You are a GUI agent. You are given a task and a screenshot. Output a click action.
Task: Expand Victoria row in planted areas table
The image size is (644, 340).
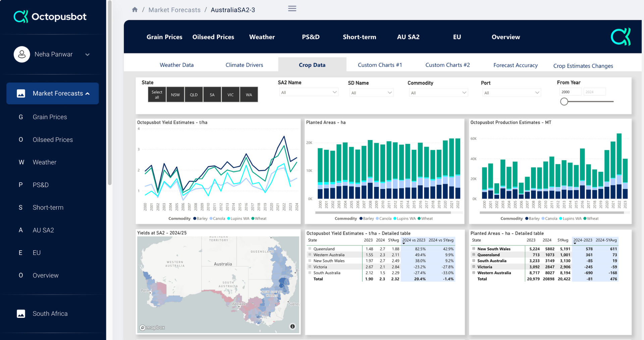tap(474, 267)
